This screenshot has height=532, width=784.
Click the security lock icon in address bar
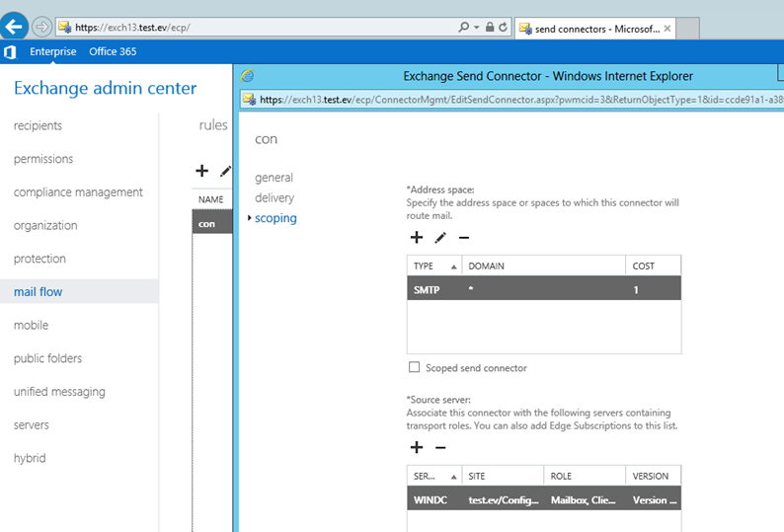point(490,27)
